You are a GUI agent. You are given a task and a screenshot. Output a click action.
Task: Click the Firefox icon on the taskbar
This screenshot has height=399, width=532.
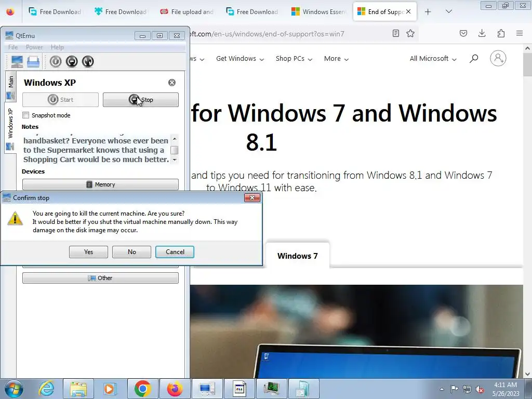click(175, 389)
